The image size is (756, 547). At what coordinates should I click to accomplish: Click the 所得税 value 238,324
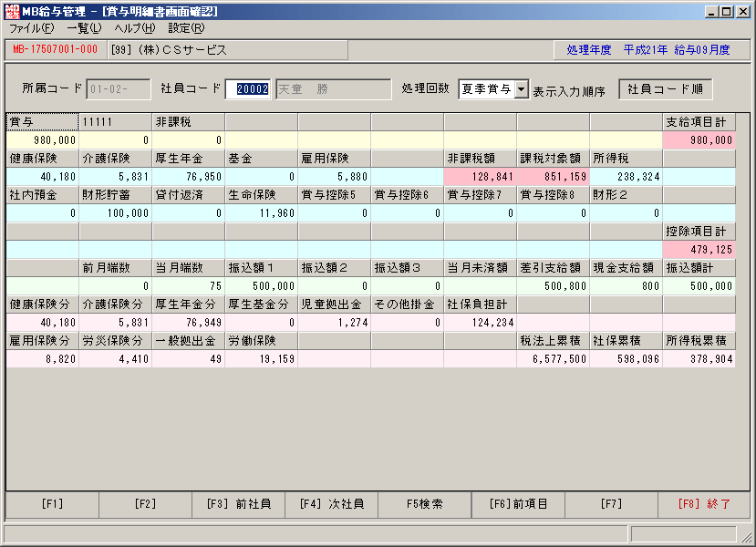coord(627,177)
